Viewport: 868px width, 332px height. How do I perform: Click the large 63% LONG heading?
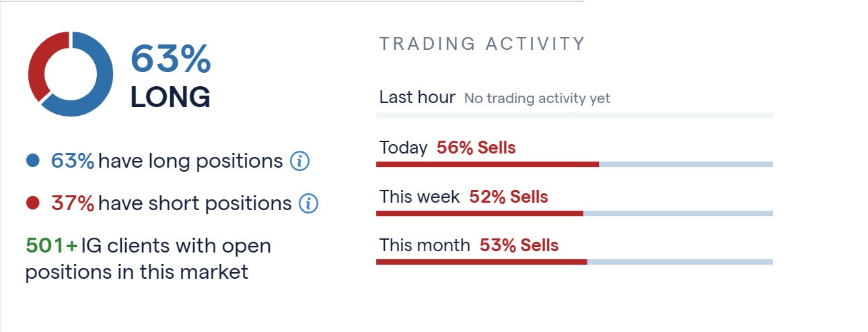(170, 77)
